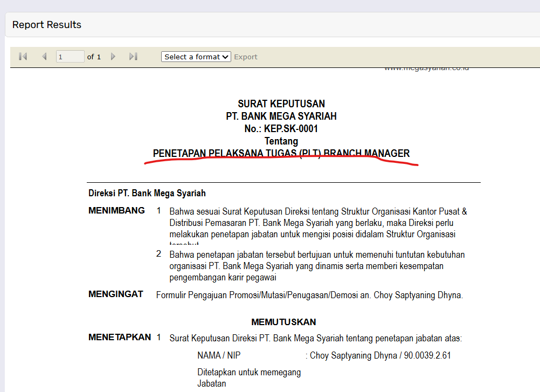Click the 'PT. BANK MEGA SYARIAH' title line
This screenshot has width=540, height=392.
pyautogui.click(x=281, y=116)
